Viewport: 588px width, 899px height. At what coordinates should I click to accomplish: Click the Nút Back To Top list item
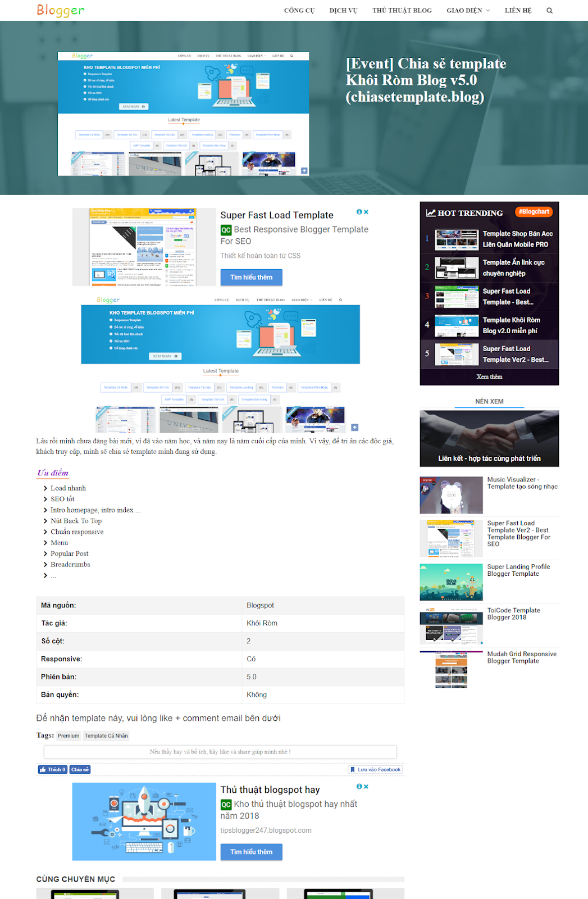(76, 521)
